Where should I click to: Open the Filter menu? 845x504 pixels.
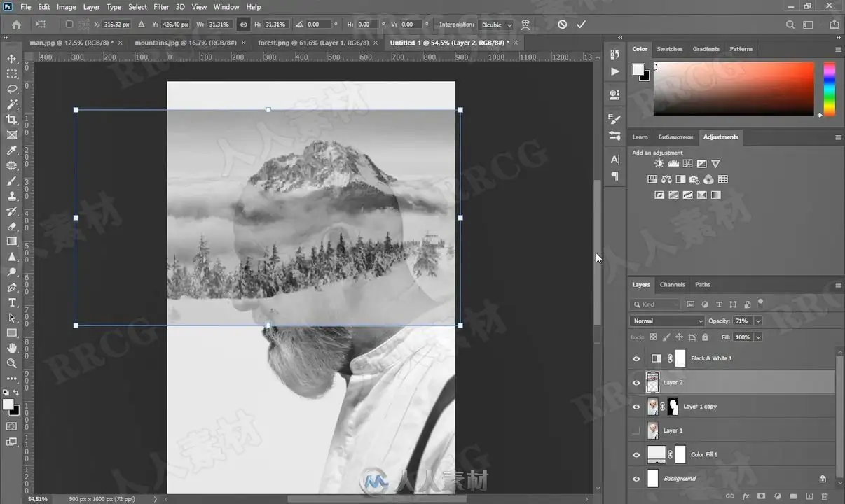[161, 7]
